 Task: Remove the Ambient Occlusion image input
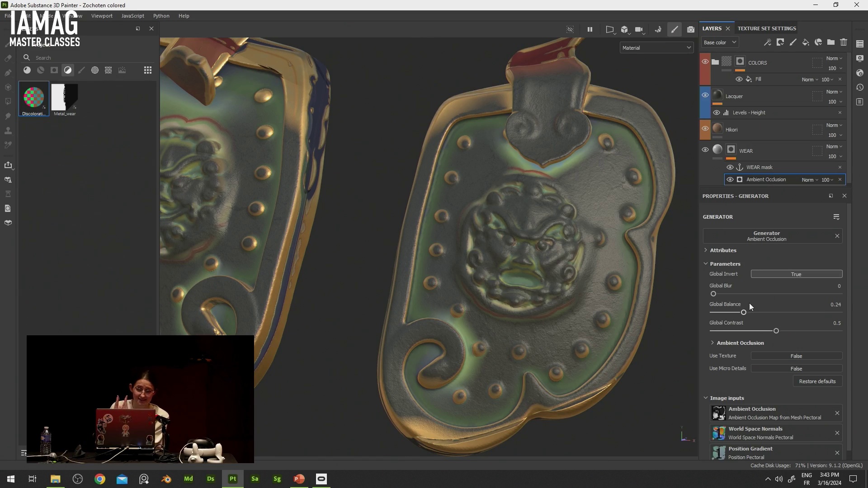tap(837, 413)
